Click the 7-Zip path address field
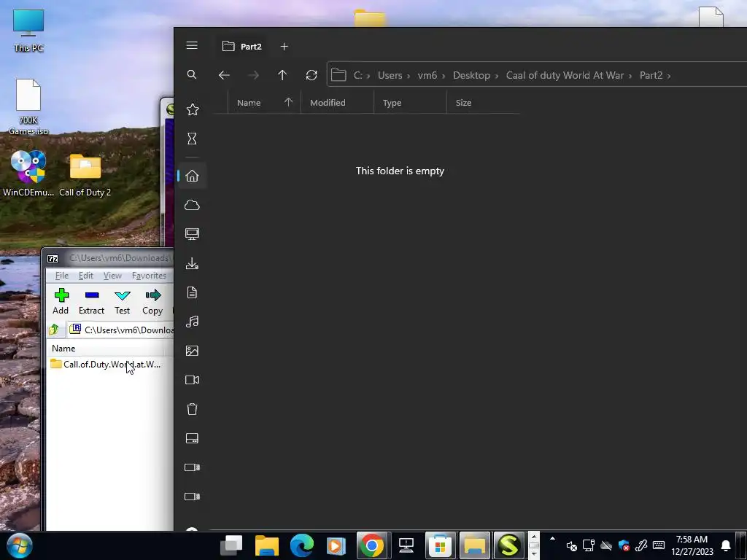 pos(122,330)
